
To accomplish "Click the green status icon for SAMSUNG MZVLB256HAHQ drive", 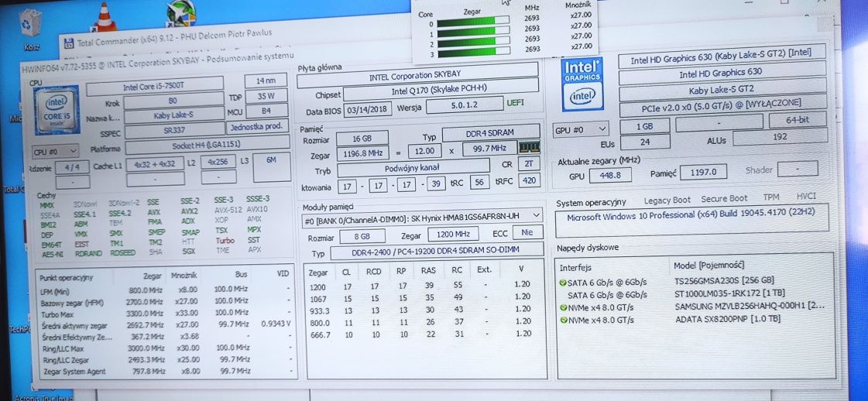I will pyautogui.click(x=563, y=308).
